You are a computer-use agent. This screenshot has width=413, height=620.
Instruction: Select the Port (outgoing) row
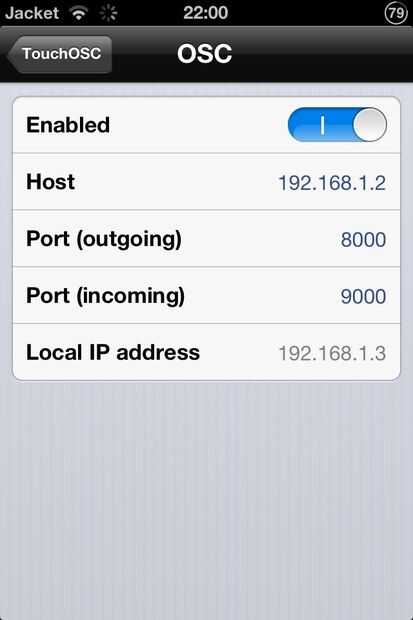point(206,239)
